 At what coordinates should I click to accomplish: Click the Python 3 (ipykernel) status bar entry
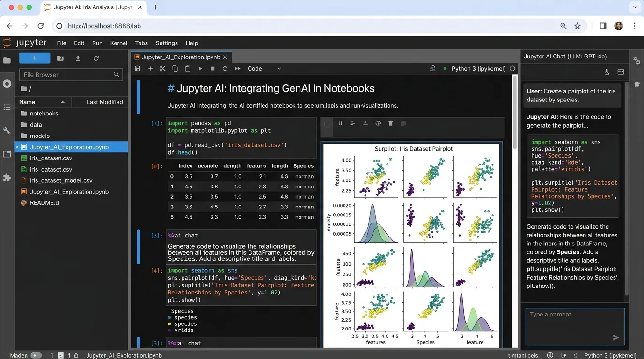[x=610, y=355]
